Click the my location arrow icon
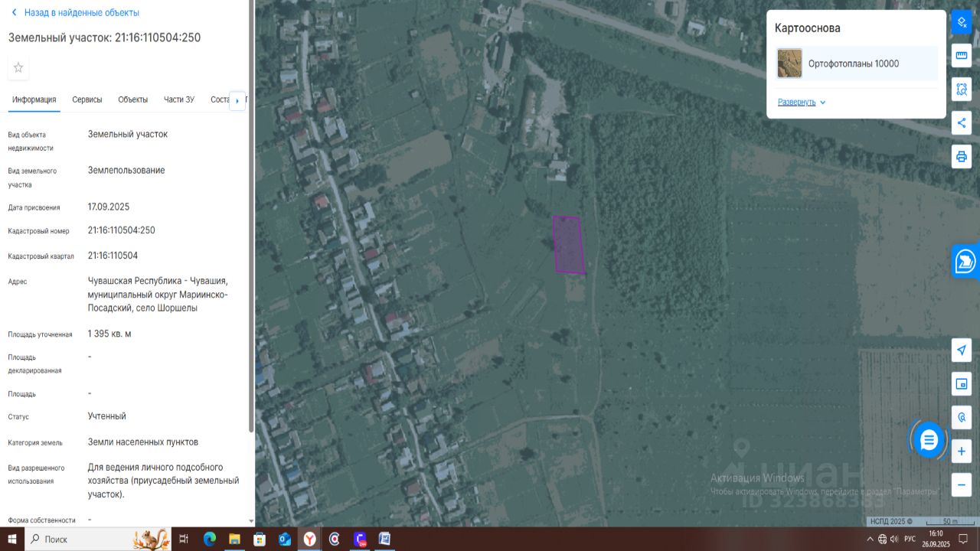This screenshot has height=551, width=980. point(962,350)
